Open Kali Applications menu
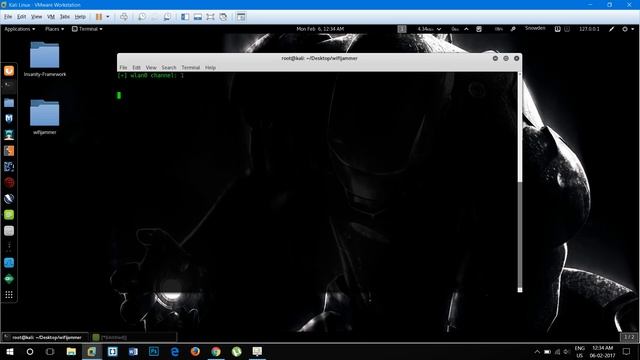640x360 pixels. [20, 29]
